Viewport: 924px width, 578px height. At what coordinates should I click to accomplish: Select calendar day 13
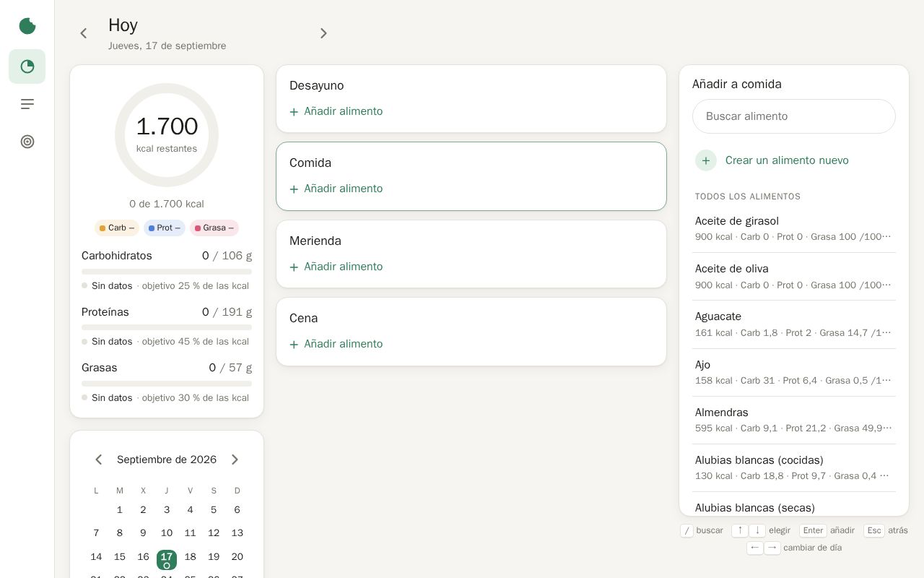[x=237, y=533]
